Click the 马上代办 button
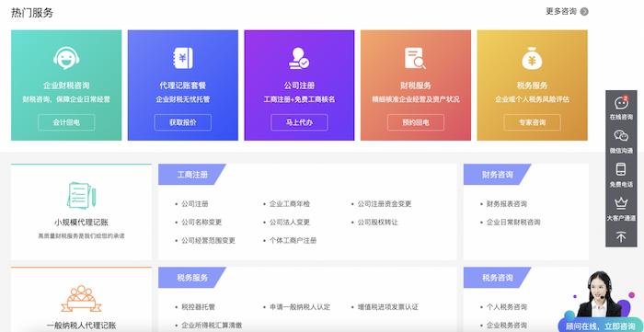 click(x=299, y=122)
